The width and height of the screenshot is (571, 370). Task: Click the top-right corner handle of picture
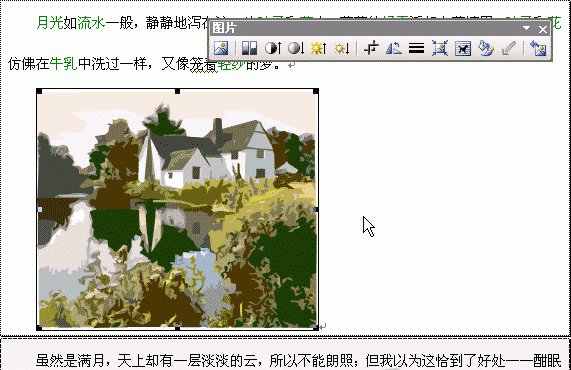point(316,91)
